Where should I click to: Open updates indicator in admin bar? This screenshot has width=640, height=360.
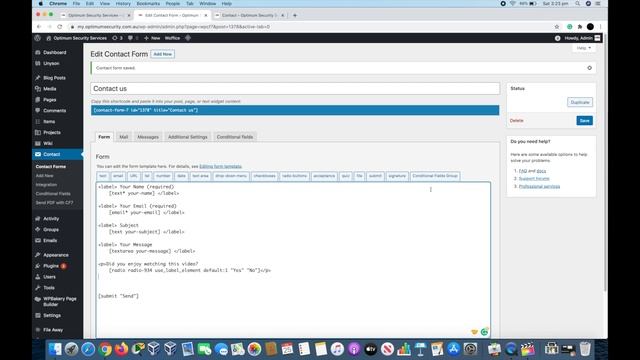(x=117, y=38)
